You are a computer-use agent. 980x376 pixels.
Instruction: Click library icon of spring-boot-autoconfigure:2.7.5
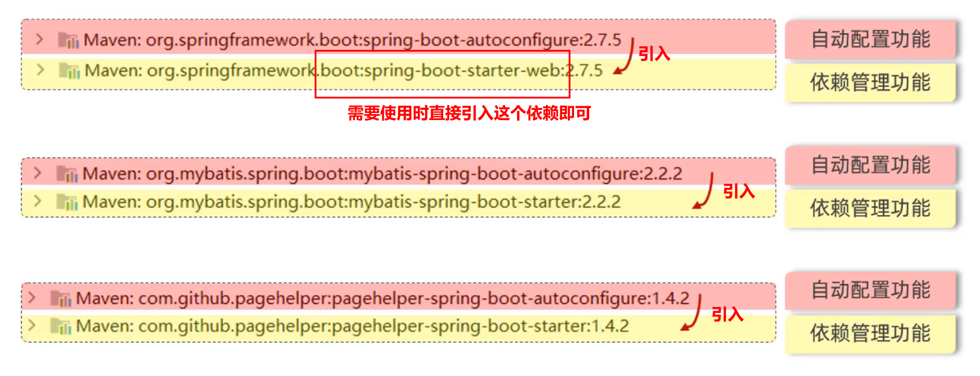point(68,40)
